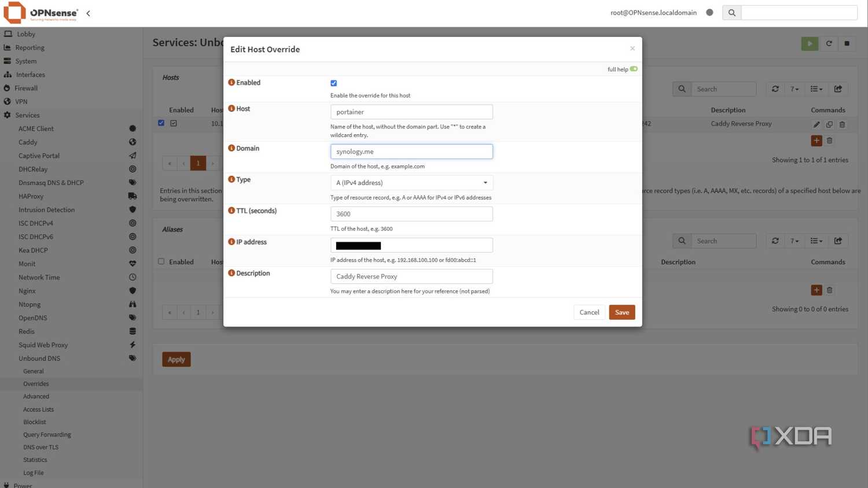Toggle enabled state of the host row
868x488 pixels.
pos(174,123)
